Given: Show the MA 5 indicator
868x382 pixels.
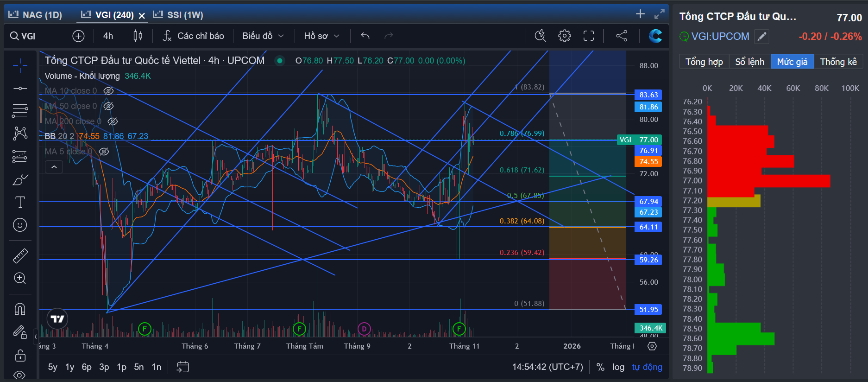Looking at the screenshot, I should 104,152.
